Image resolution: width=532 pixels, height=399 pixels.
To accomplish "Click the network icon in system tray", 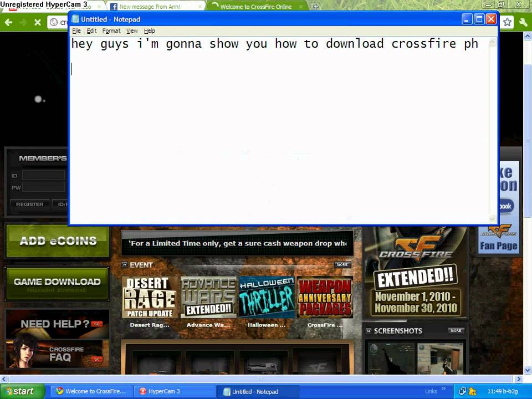I will [462, 391].
